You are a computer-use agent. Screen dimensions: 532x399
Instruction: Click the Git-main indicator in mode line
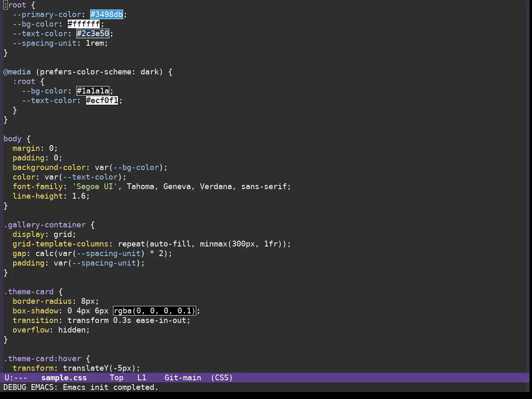[x=183, y=378]
